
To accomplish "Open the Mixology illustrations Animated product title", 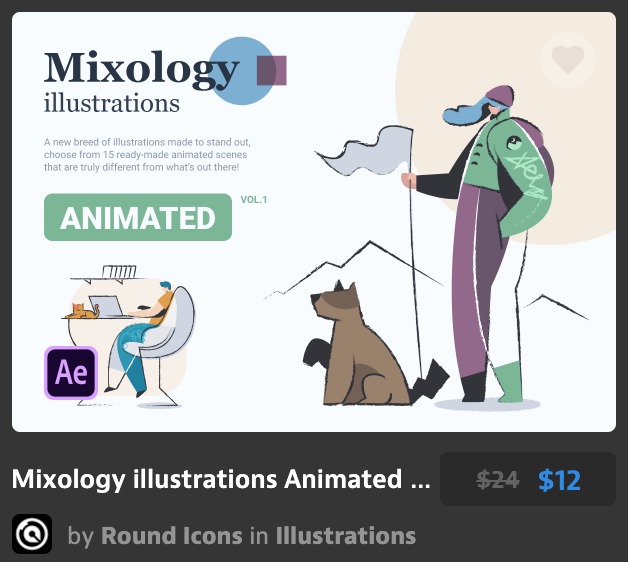I will click(x=221, y=479).
